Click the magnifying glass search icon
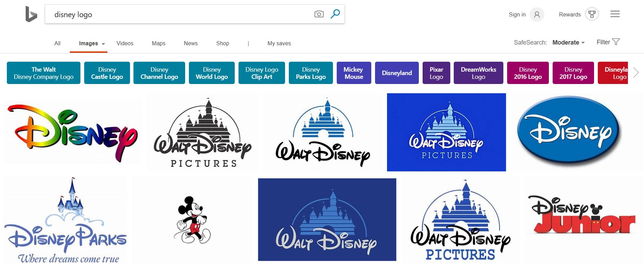 coord(335,14)
